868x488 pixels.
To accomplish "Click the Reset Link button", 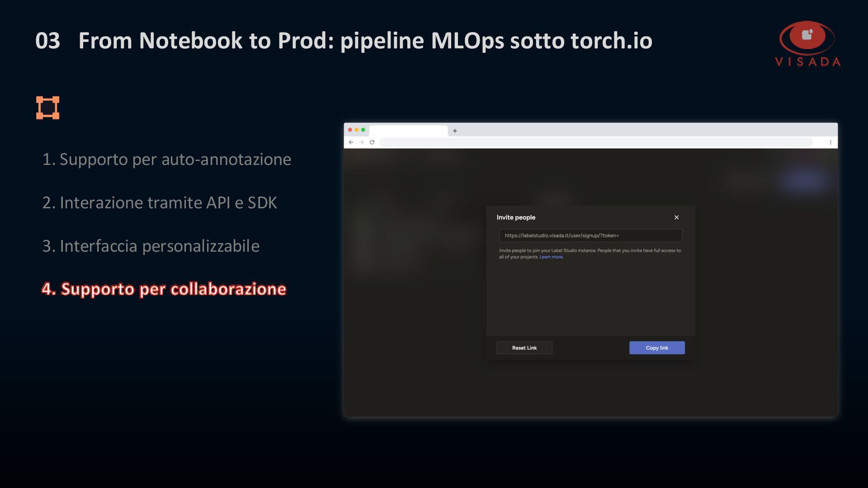I will (524, 347).
